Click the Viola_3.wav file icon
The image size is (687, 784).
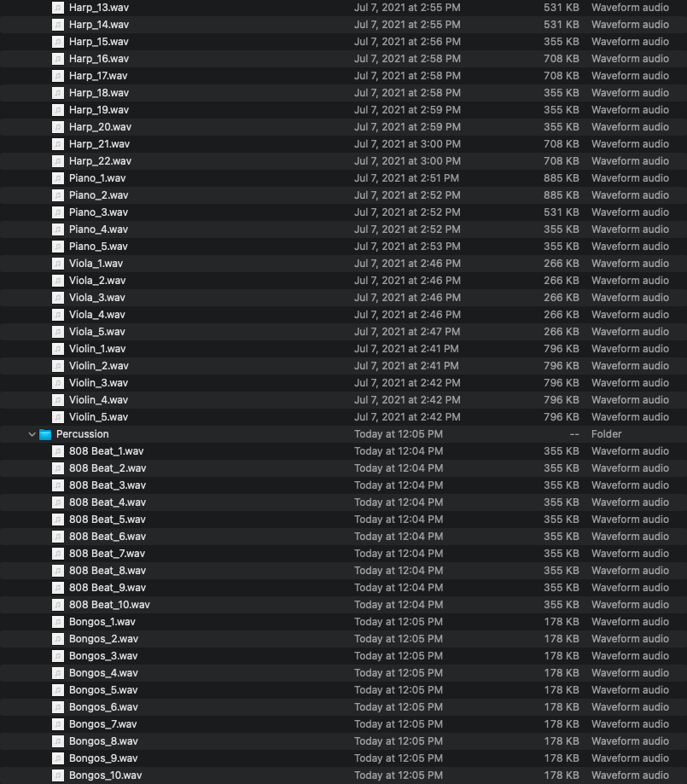coord(58,298)
